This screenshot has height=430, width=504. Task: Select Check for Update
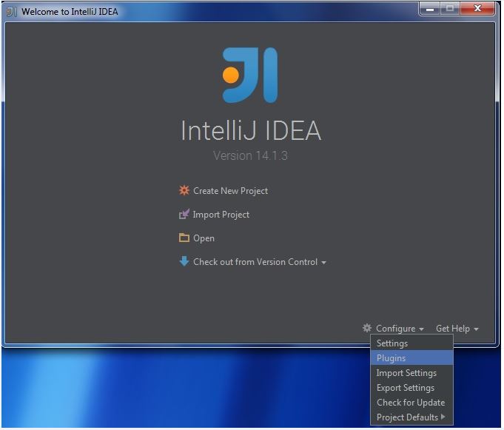click(x=411, y=403)
